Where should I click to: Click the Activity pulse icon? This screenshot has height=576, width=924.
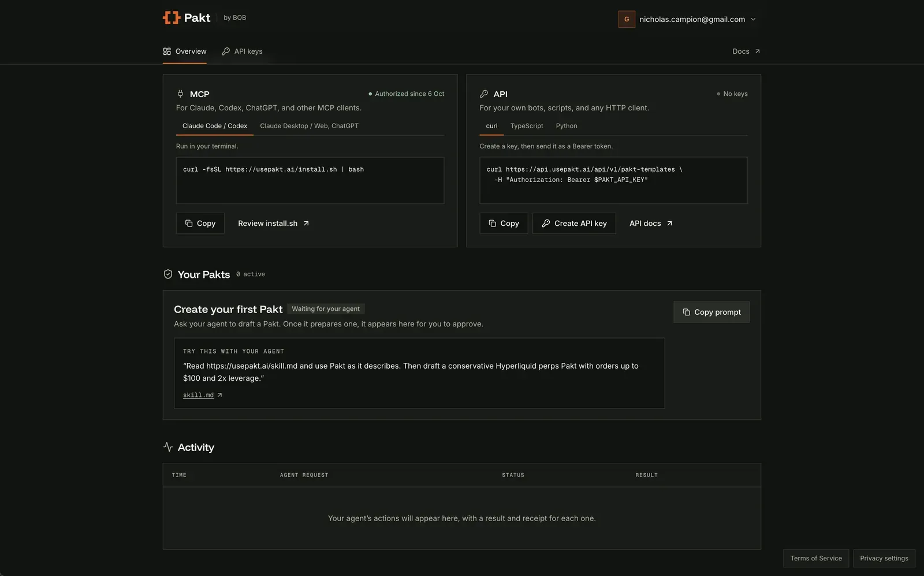pos(168,447)
